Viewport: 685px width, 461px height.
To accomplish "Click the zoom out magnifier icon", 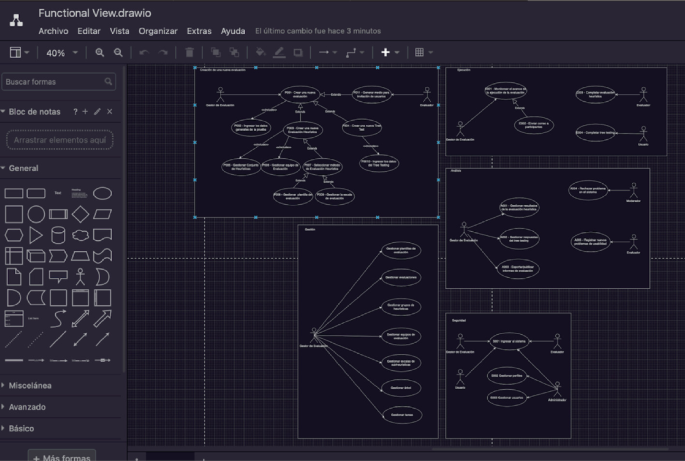I will pyautogui.click(x=119, y=52).
